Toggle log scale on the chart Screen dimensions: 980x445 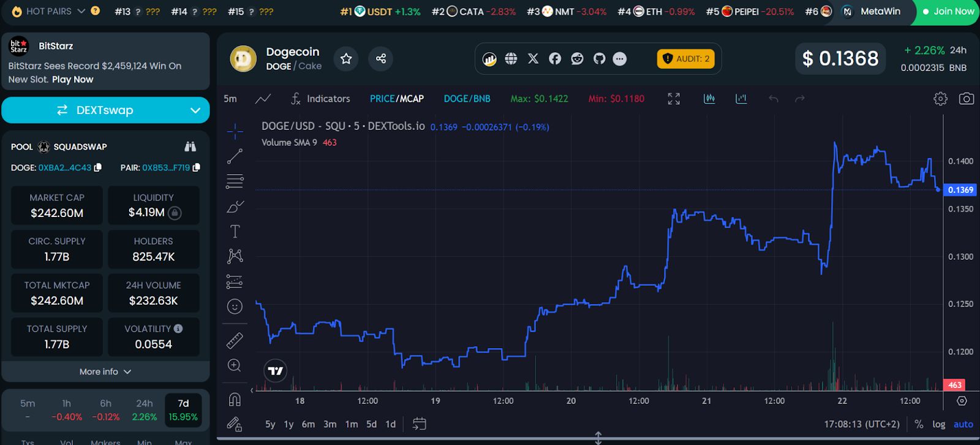point(938,424)
